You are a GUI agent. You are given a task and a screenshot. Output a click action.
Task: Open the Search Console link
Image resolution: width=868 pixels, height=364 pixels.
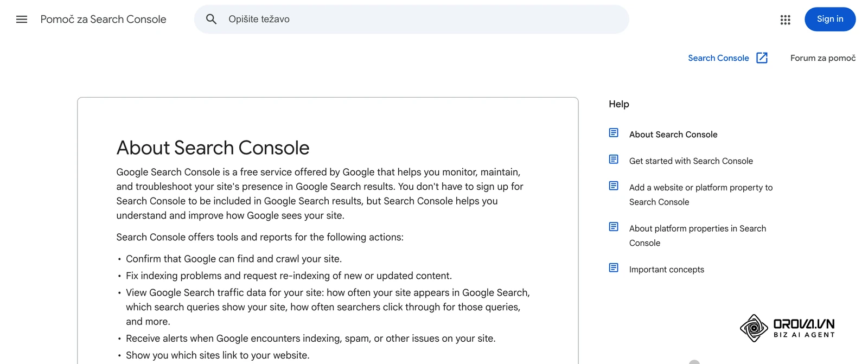pyautogui.click(x=718, y=58)
